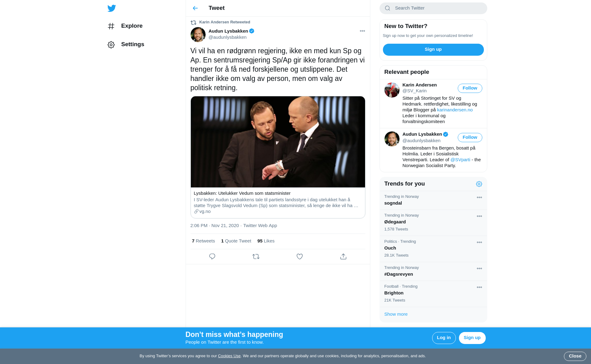Like the tweet with the heart icon
The width and height of the screenshot is (591, 364).
coord(300,257)
